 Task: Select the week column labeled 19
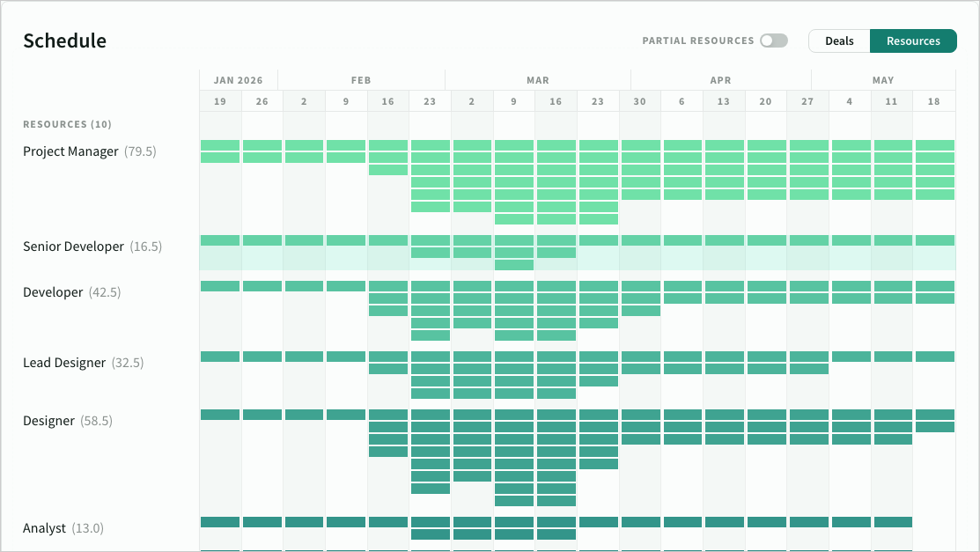tap(219, 101)
